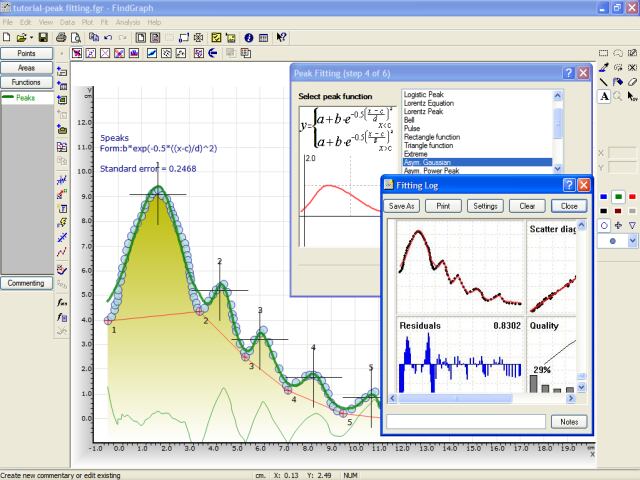Open the File menu

pyautogui.click(x=7, y=22)
